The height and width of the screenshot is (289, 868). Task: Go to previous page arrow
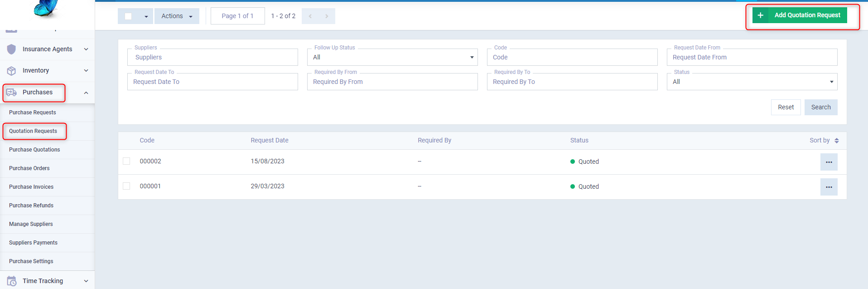pyautogui.click(x=310, y=16)
